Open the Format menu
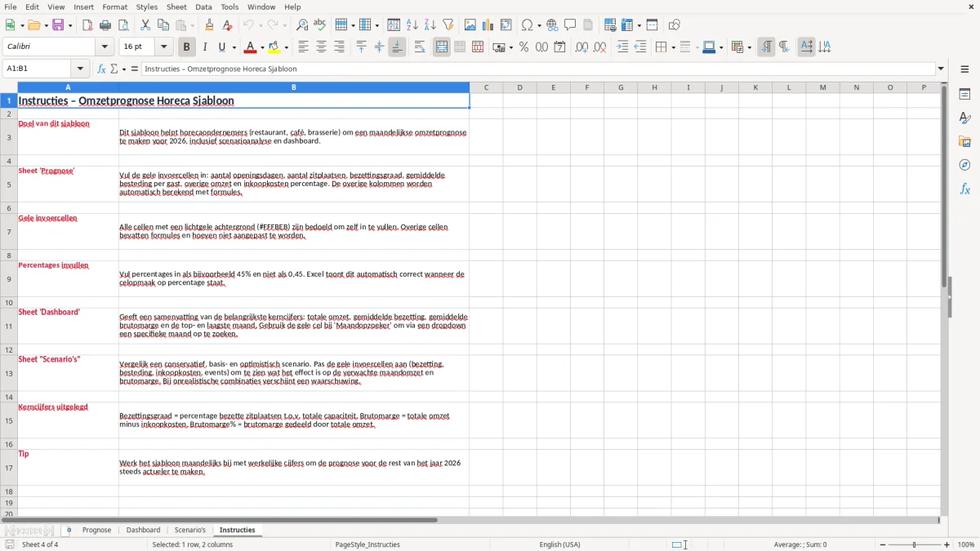 click(x=114, y=7)
